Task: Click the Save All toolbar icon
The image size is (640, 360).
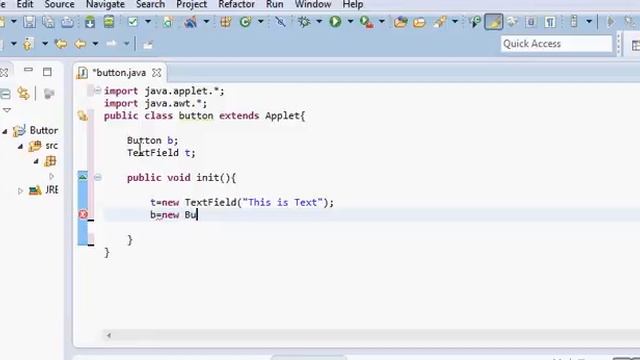Action: click(x=48, y=22)
